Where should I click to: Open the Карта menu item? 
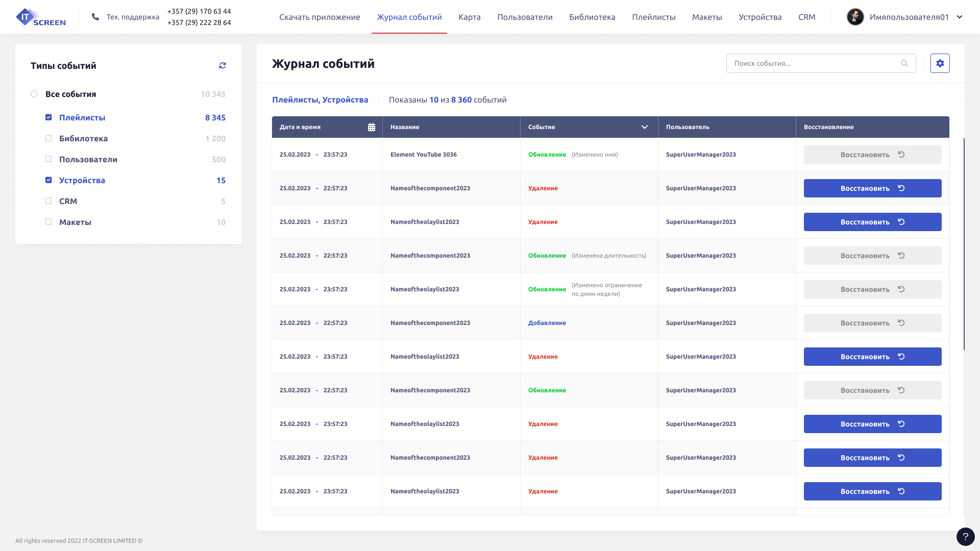point(469,17)
